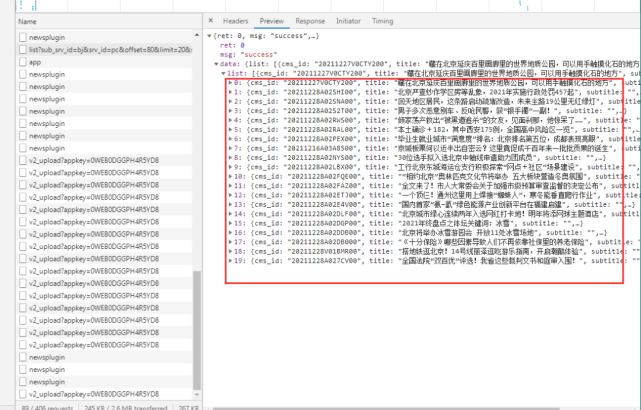Click the request list vertical scrollbar thumb
The width and height of the screenshot is (641, 410).
coord(197,330)
